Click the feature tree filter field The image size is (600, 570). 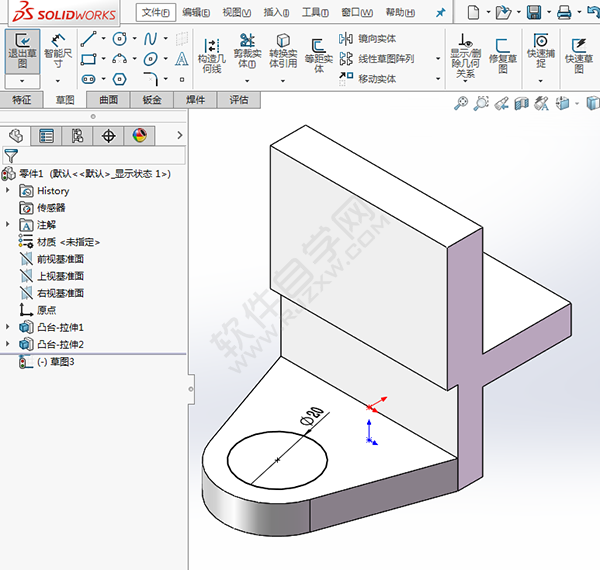pos(11,155)
